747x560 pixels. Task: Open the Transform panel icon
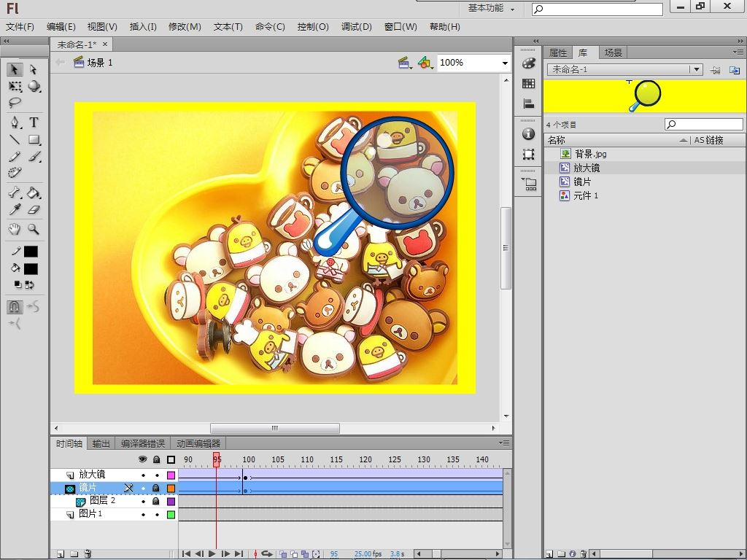pyautogui.click(x=528, y=155)
